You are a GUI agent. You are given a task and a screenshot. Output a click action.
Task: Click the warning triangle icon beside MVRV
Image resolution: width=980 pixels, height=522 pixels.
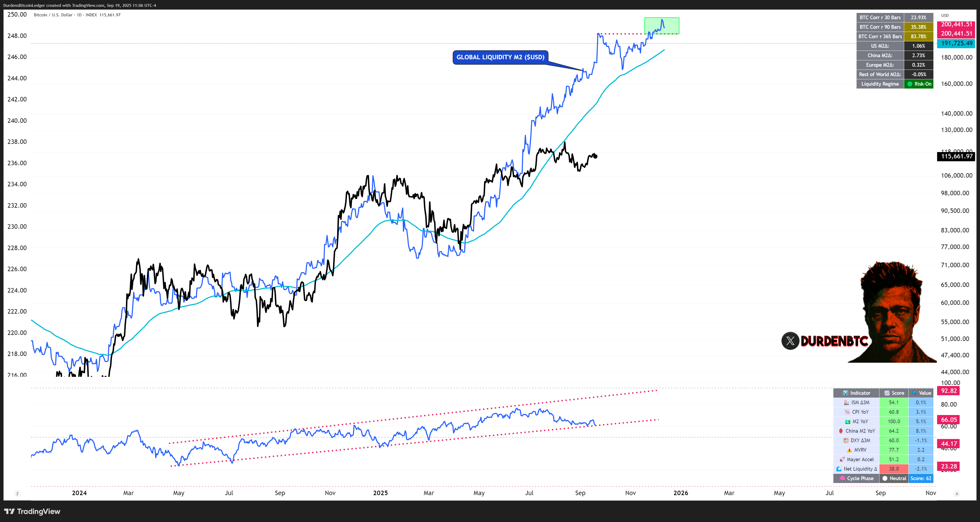(x=849, y=450)
